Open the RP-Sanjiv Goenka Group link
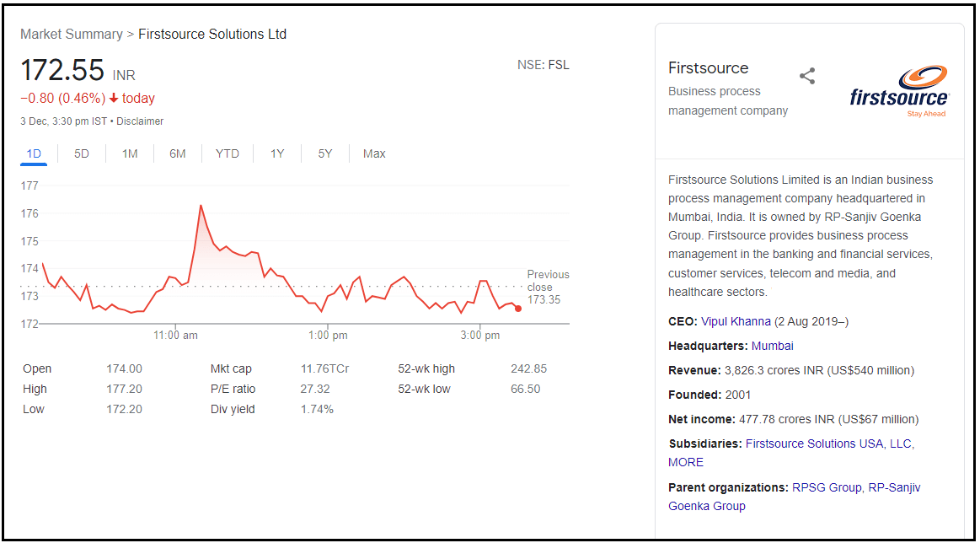Viewport: 980px width, 543px height. [795, 497]
